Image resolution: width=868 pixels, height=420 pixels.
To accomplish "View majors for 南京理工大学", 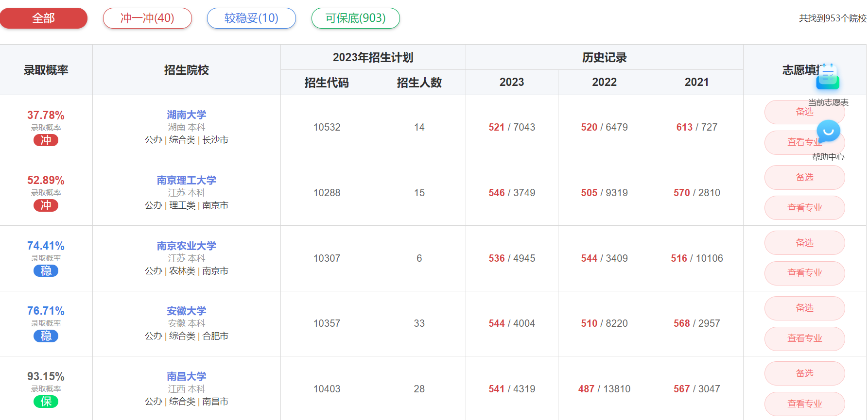I will 804,208.
